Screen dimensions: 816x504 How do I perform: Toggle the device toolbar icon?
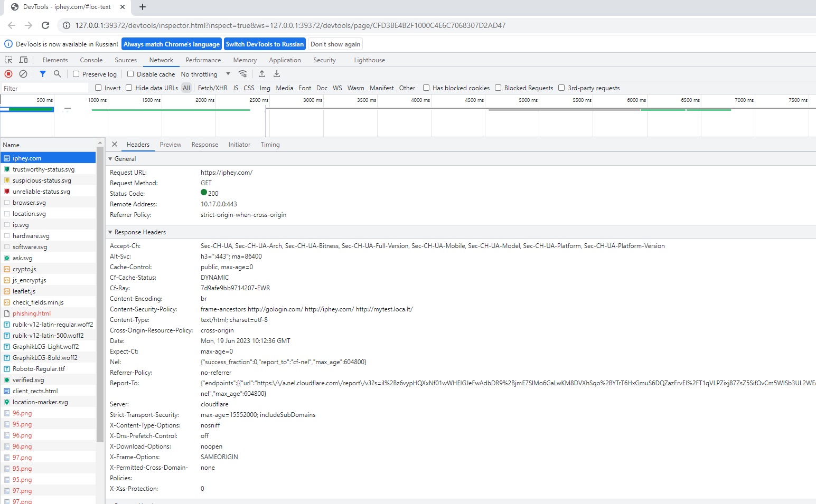pos(23,60)
